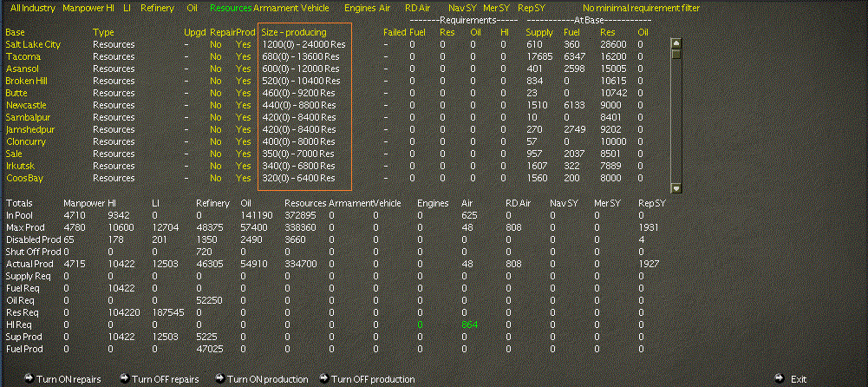Toggle Repair 'No' for Salt Lake City

click(215, 44)
